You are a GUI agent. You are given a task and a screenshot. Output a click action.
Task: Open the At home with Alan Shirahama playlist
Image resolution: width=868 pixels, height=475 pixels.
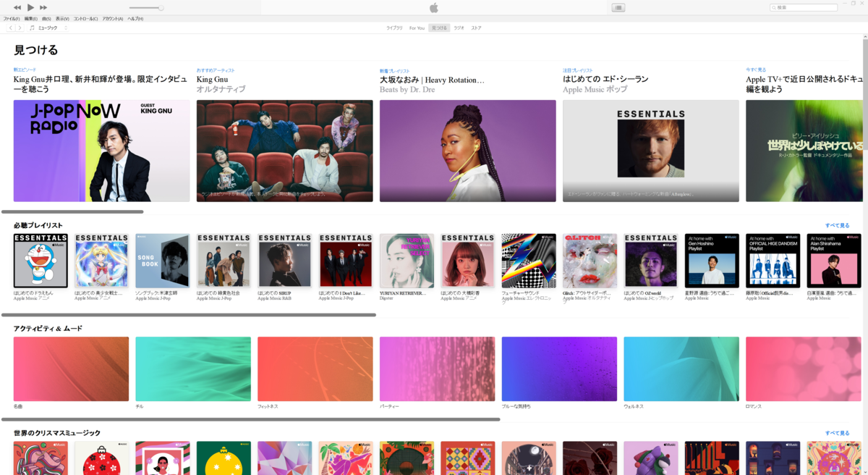coord(834,261)
